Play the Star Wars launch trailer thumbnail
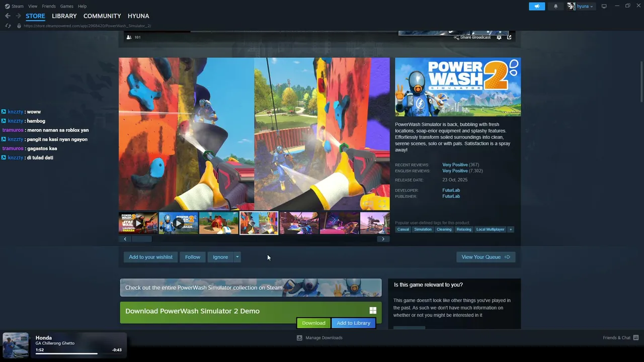The height and width of the screenshot is (362, 644). click(x=138, y=223)
